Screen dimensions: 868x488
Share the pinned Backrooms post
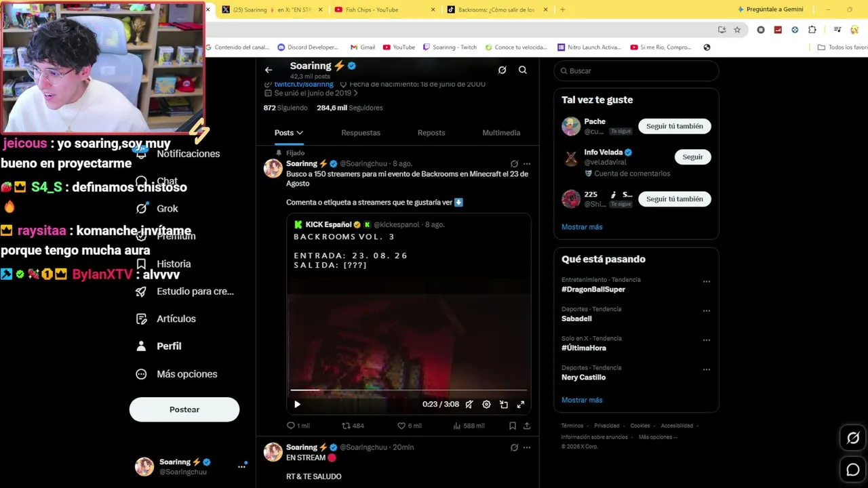527,426
